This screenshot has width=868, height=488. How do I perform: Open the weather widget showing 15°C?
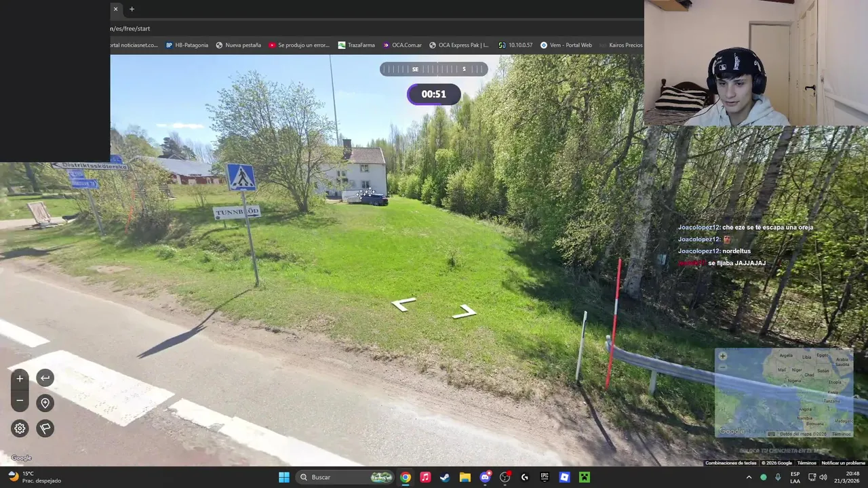point(34,477)
